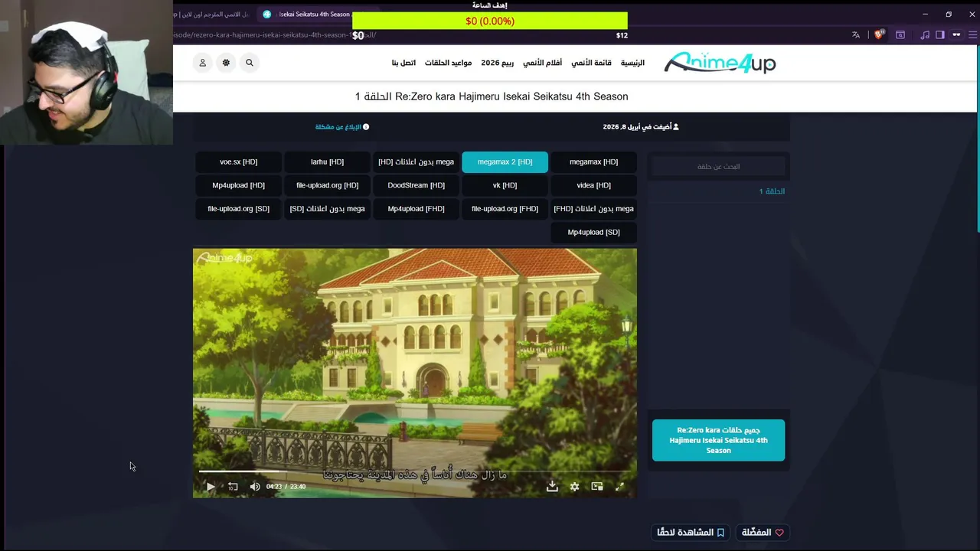The image size is (980, 551).
Task: Toggle the browser sidebar panel icon
Action: pyautogui.click(x=940, y=34)
